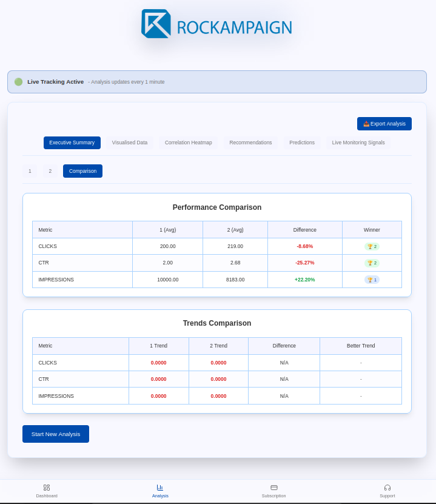Open Live Monitoring Signals tab
The width and height of the screenshot is (436, 504).
[358, 143]
